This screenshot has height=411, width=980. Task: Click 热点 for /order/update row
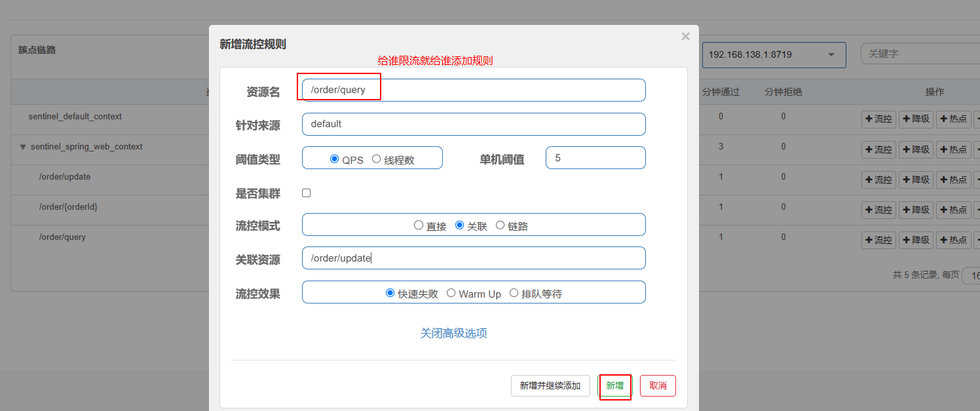click(953, 180)
